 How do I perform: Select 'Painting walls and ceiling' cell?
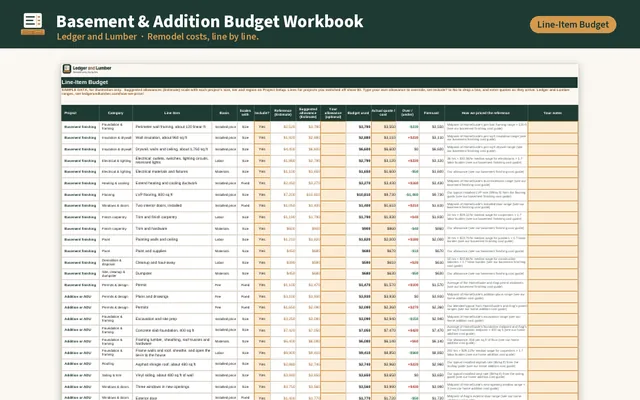tap(172, 240)
